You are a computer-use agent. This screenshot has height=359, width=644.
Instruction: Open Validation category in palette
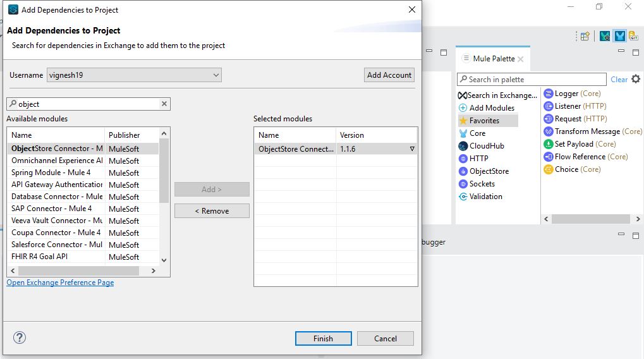pos(480,197)
